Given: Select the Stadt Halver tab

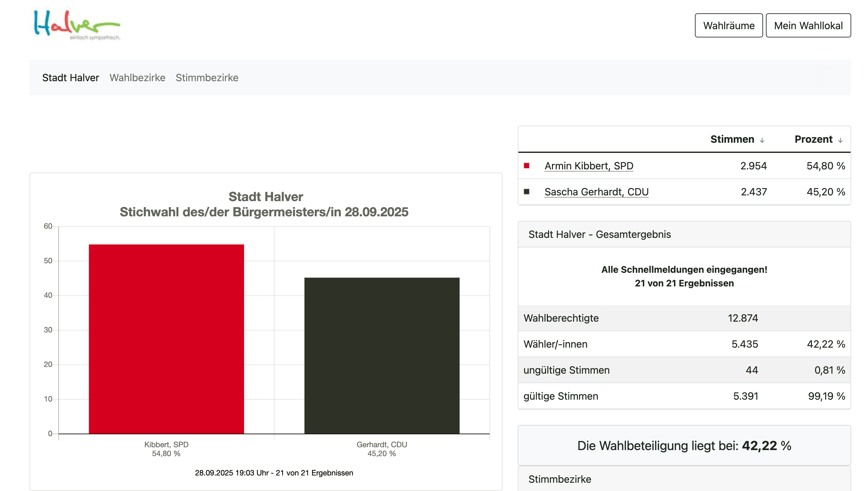Looking at the screenshot, I should [x=70, y=78].
